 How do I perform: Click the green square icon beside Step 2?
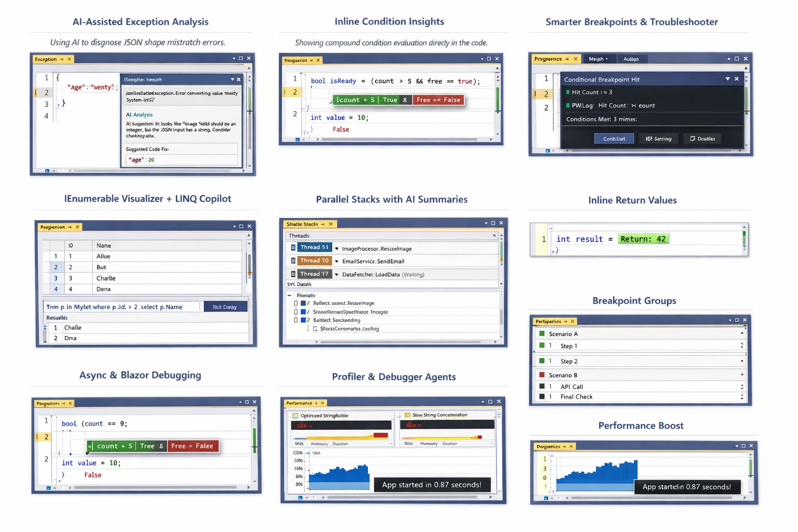coord(542,361)
